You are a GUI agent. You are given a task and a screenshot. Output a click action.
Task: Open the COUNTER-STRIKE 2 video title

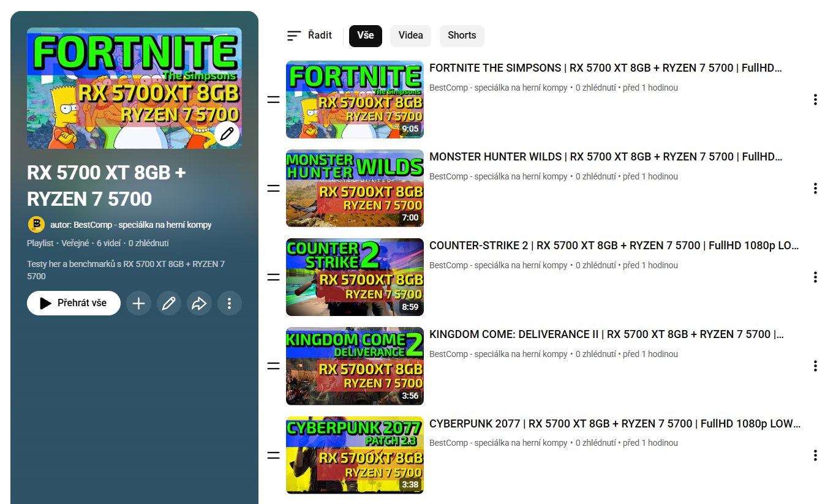pyautogui.click(x=614, y=246)
